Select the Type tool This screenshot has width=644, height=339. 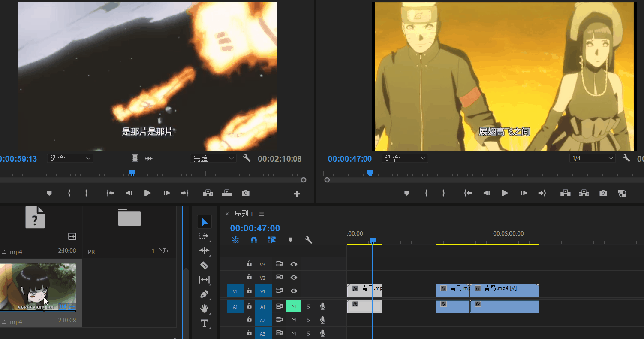(204, 323)
